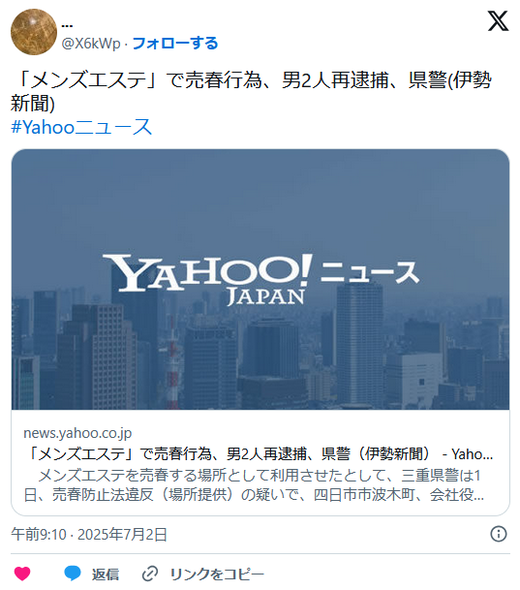This screenshot has width=520, height=590.
Task: Open the Yahoo! JAPAN news card image
Action: click(x=260, y=279)
